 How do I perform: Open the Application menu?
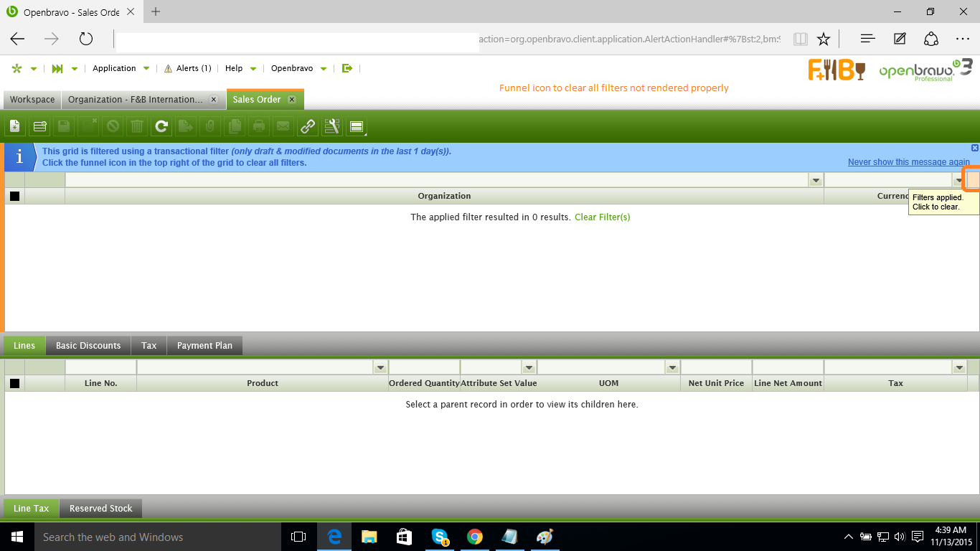pyautogui.click(x=121, y=68)
